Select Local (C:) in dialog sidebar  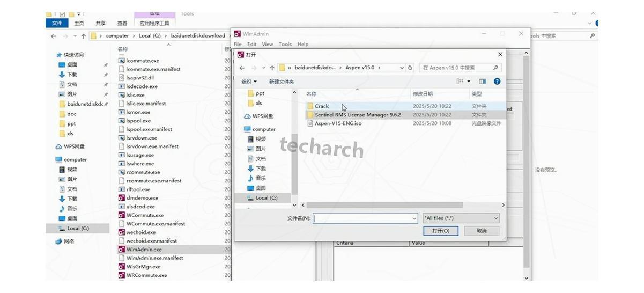[x=262, y=198]
